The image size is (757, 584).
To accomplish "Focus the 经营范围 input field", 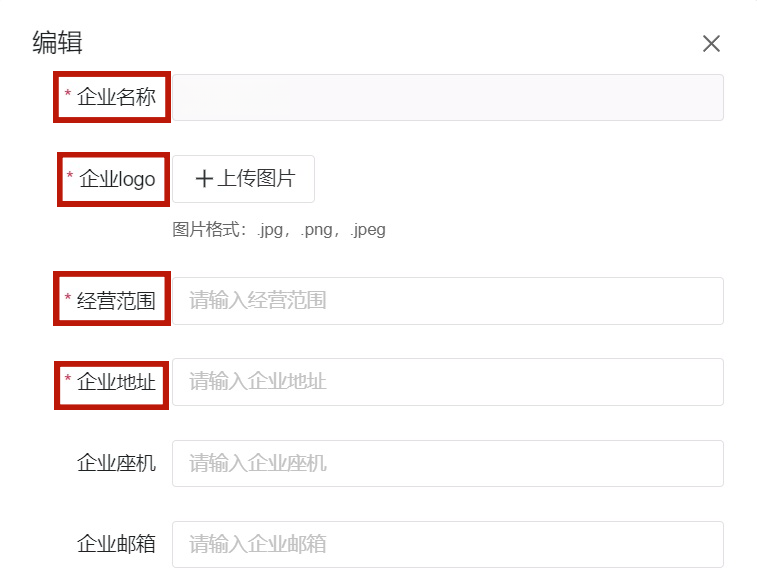I will pyautogui.click(x=447, y=301).
